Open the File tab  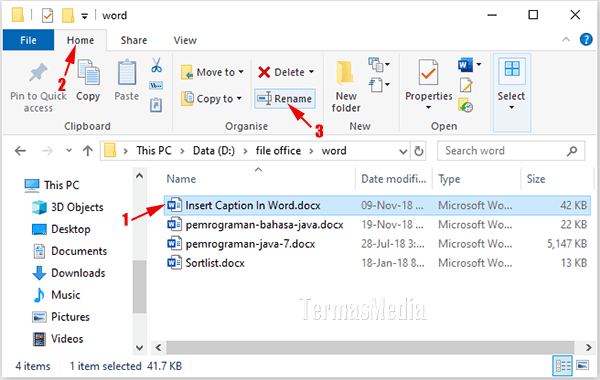tap(28, 40)
